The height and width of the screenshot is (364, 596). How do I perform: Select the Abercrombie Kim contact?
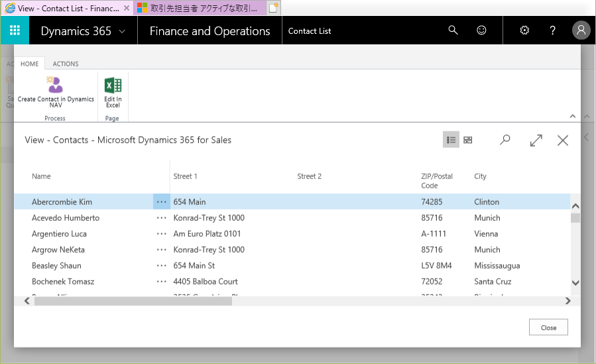point(62,202)
